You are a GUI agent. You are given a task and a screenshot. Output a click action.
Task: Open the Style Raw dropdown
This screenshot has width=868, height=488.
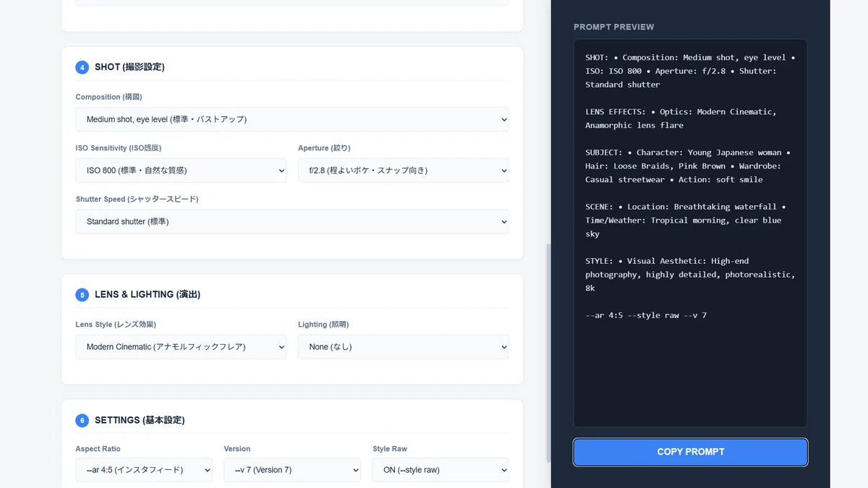pyautogui.click(x=441, y=470)
